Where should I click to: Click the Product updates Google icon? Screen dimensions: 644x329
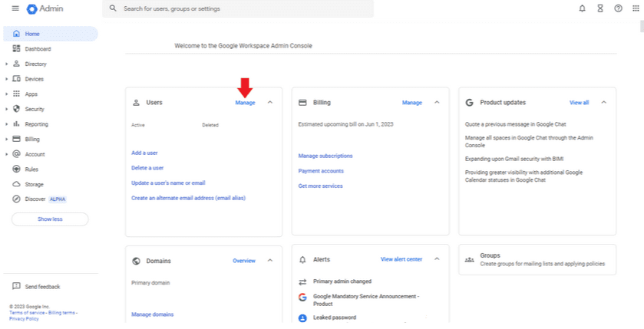(x=470, y=103)
